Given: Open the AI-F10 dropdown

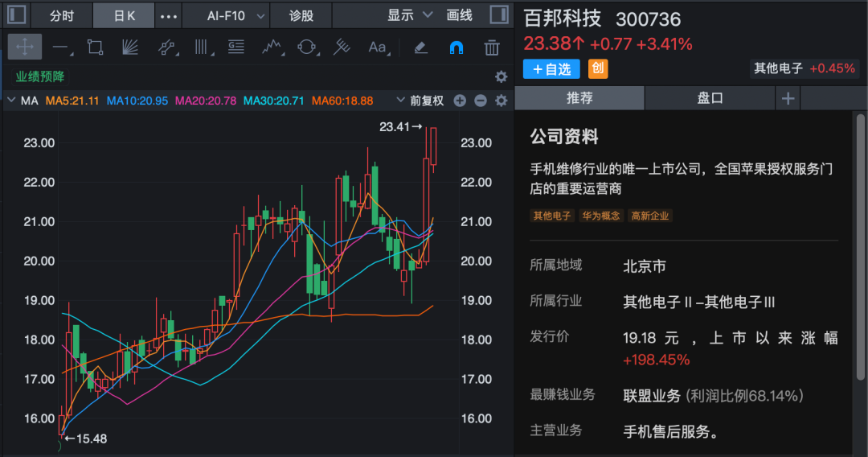Looking at the screenshot, I should 226,15.
